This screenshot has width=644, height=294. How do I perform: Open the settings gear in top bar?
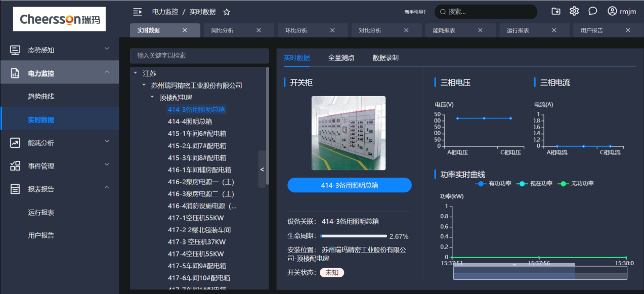(x=574, y=11)
